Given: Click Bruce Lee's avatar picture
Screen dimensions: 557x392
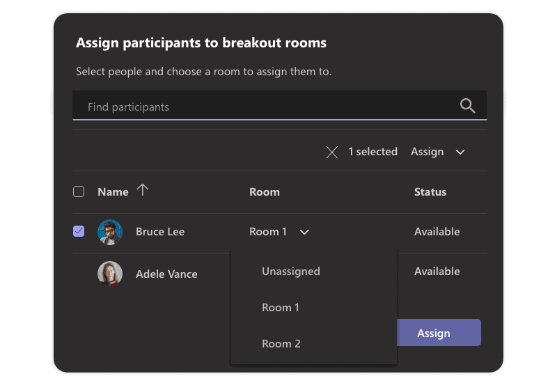Looking at the screenshot, I should pyautogui.click(x=110, y=232).
